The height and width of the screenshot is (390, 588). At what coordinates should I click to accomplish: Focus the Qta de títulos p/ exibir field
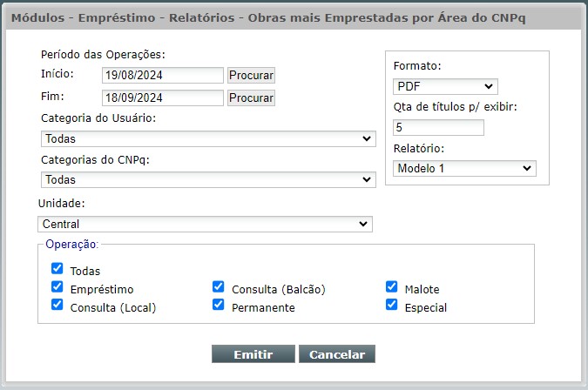(x=439, y=127)
